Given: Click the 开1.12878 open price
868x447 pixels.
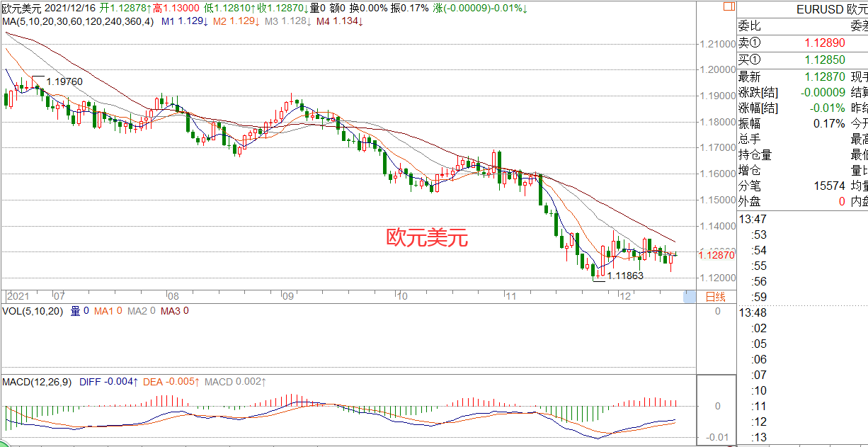Looking at the screenshot, I should pos(126,9).
